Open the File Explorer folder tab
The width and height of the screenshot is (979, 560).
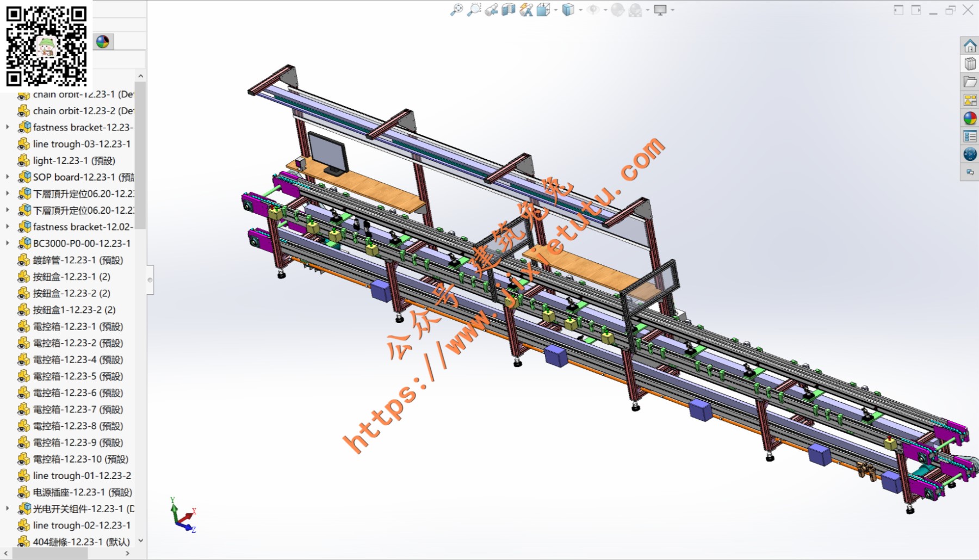[970, 82]
